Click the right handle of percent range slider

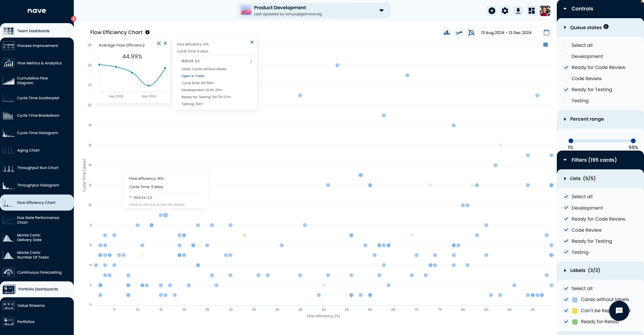coord(633,141)
